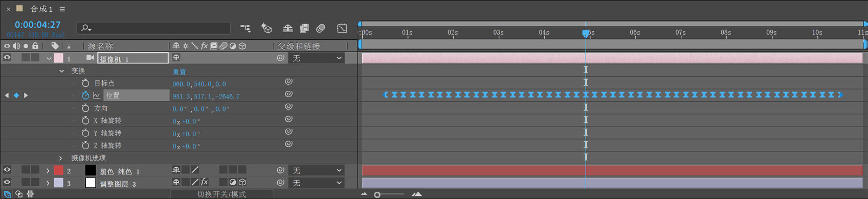Click the timeline zoom slider handle
The width and height of the screenshot is (868, 199).
point(377,194)
